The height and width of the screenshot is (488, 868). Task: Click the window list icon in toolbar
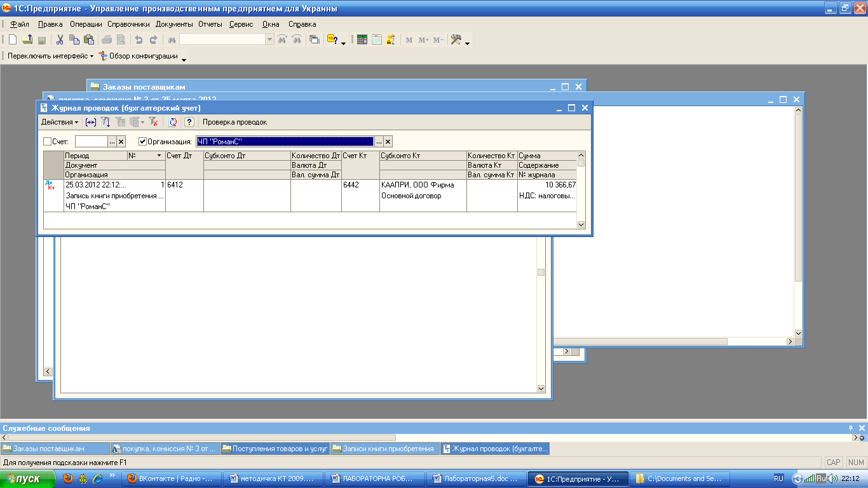tap(314, 39)
